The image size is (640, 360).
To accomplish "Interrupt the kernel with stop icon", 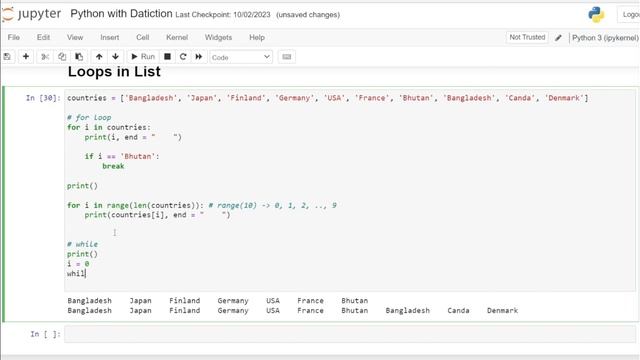I will click(167, 57).
